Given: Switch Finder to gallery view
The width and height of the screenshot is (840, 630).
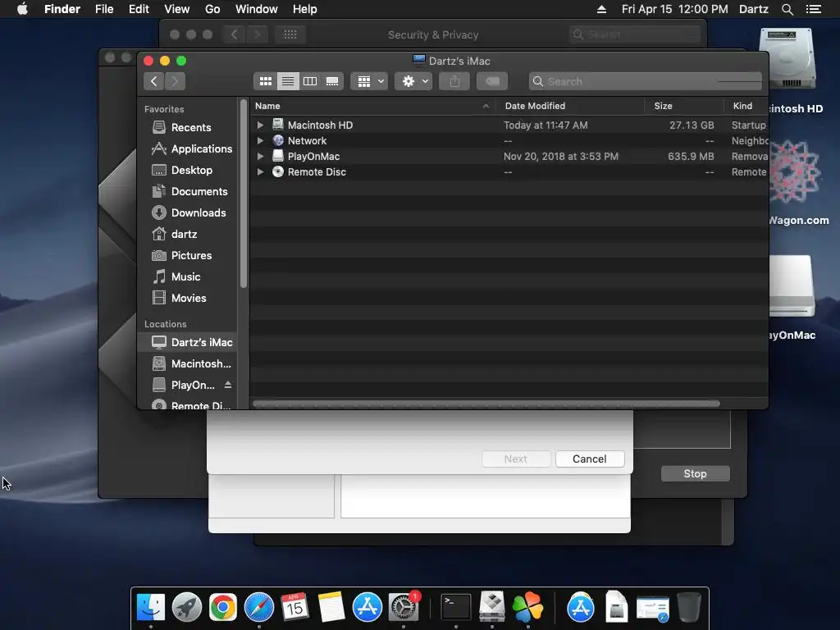Looking at the screenshot, I should [x=332, y=81].
